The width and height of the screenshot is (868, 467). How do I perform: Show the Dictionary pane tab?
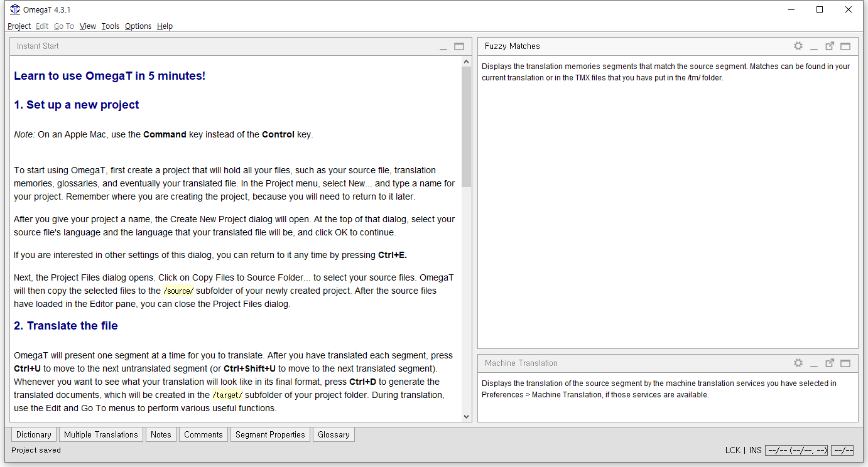pyautogui.click(x=34, y=434)
